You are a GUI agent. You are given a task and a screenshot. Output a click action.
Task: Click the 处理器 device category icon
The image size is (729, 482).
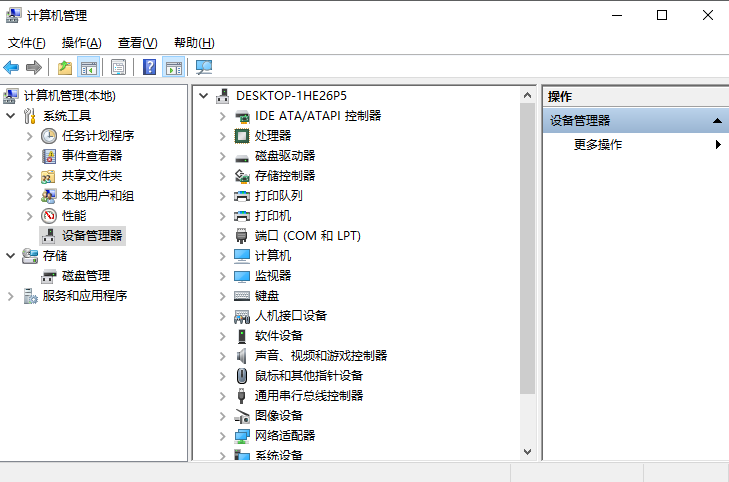click(241, 136)
